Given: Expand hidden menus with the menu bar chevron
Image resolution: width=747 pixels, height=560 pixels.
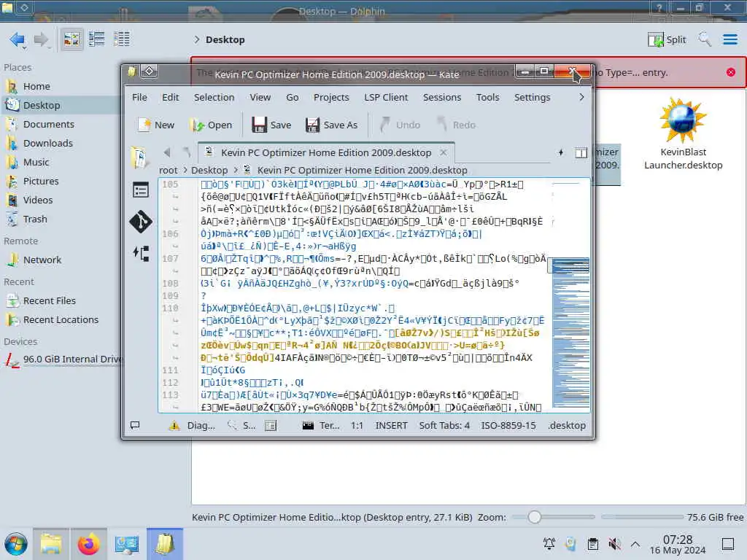Looking at the screenshot, I should pos(581,97).
